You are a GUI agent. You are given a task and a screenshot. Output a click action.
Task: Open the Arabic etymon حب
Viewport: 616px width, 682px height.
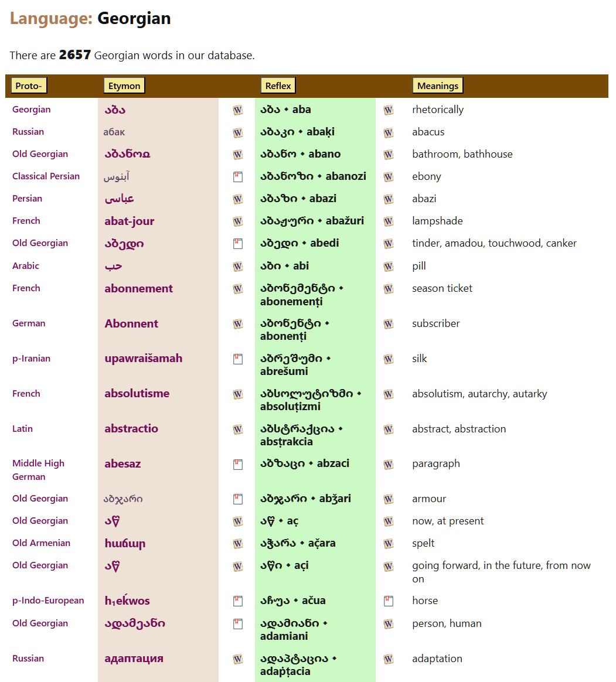point(113,266)
